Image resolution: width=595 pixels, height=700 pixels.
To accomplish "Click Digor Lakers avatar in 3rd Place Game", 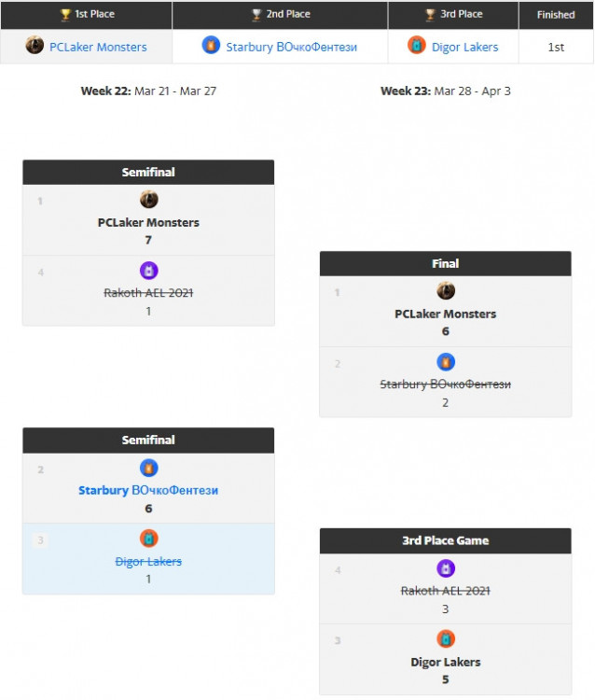I will pos(446,639).
